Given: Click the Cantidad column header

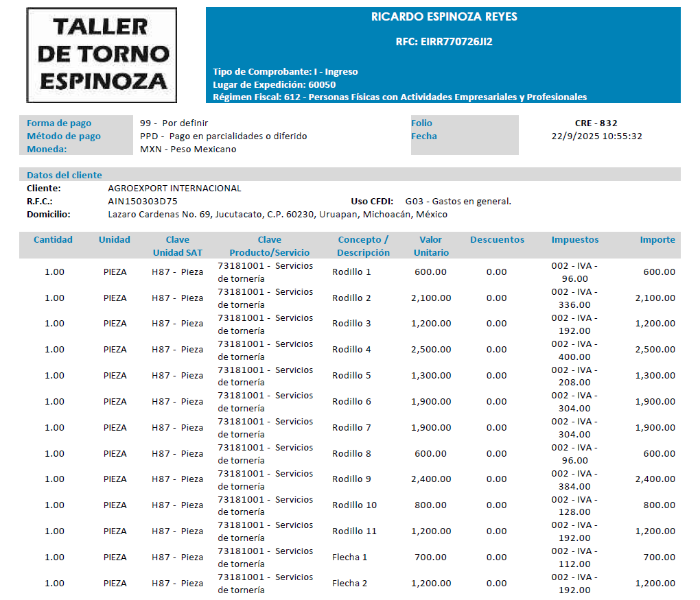Looking at the screenshot, I should point(53,240).
